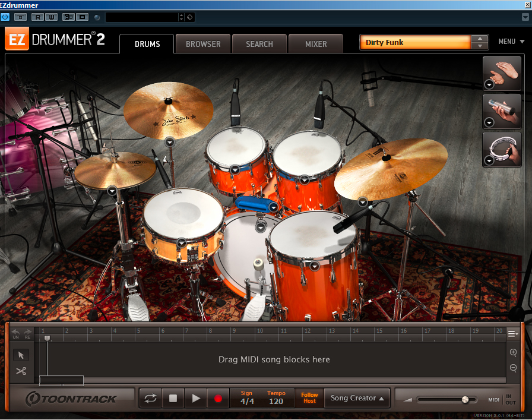Switch to the MIXER tab
The image size is (532, 420).
(316, 44)
